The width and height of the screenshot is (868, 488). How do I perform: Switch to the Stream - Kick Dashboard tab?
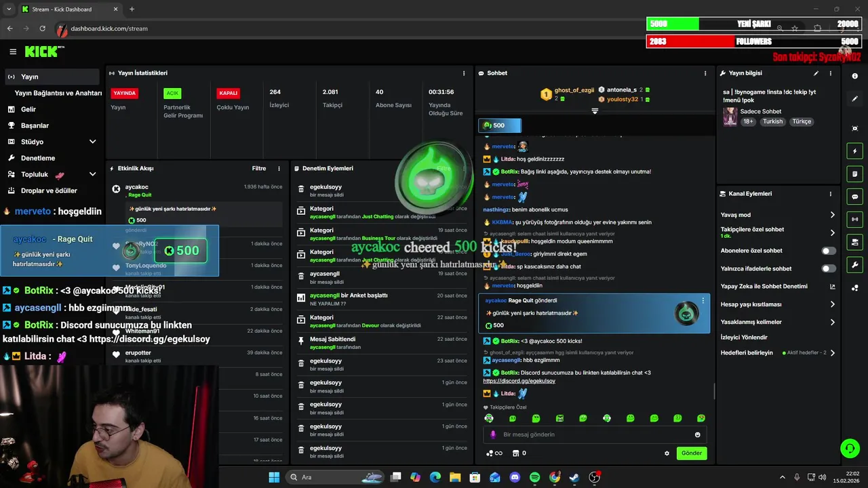69,9
